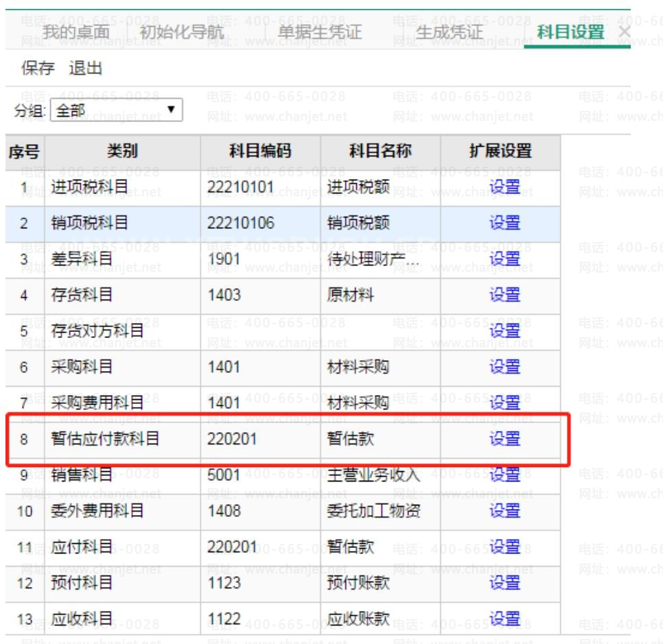
Task: Click the 主营业务收入 name cell
Action: 380,476
